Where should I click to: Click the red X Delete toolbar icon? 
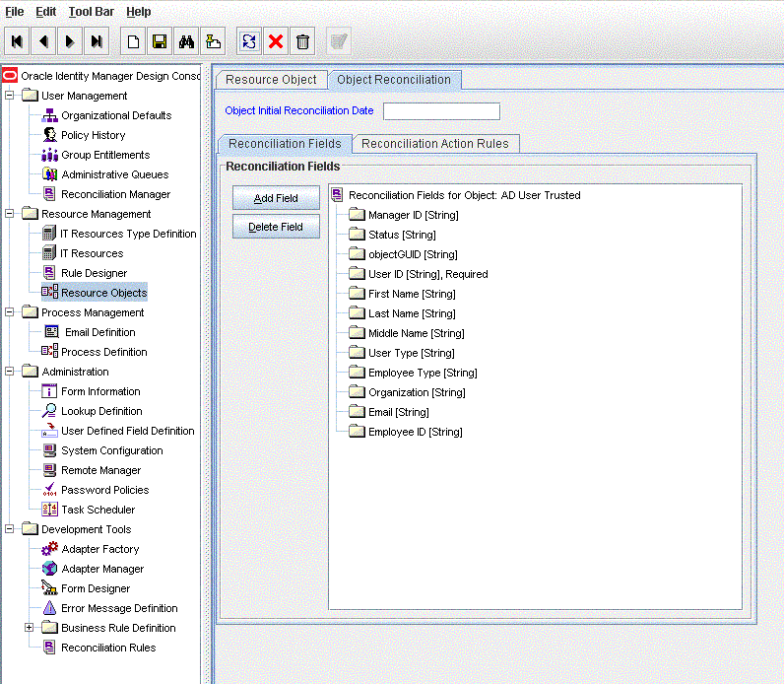pos(276,41)
